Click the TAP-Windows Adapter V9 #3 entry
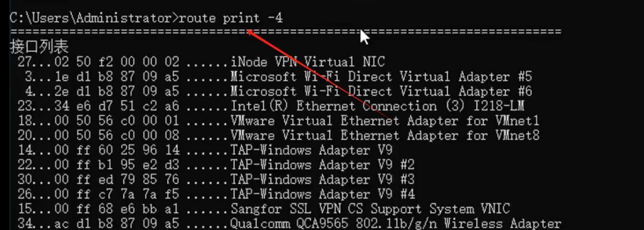644x230 pixels. pyautogui.click(x=216, y=179)
